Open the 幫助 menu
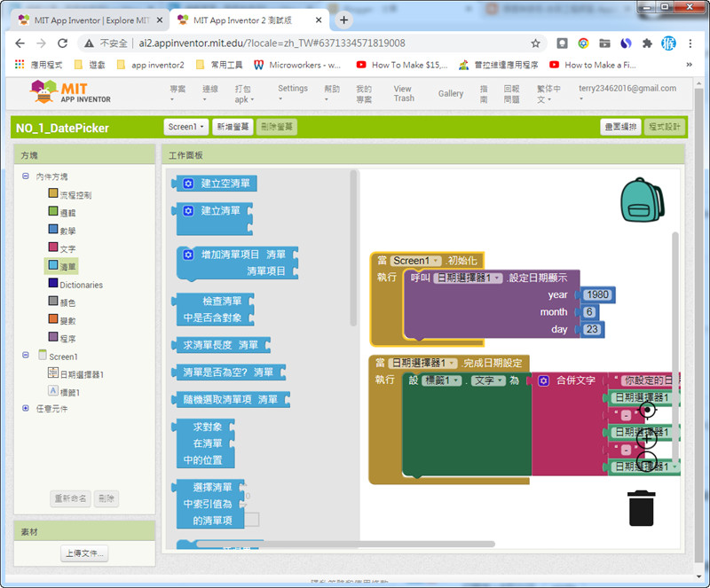 pyautogui.click(x=332, y=93)
